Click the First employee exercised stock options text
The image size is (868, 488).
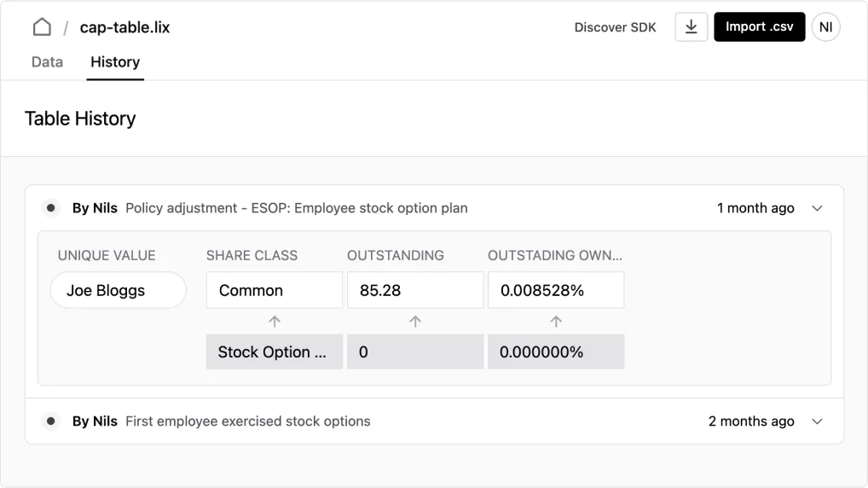(x=248, y=421)
